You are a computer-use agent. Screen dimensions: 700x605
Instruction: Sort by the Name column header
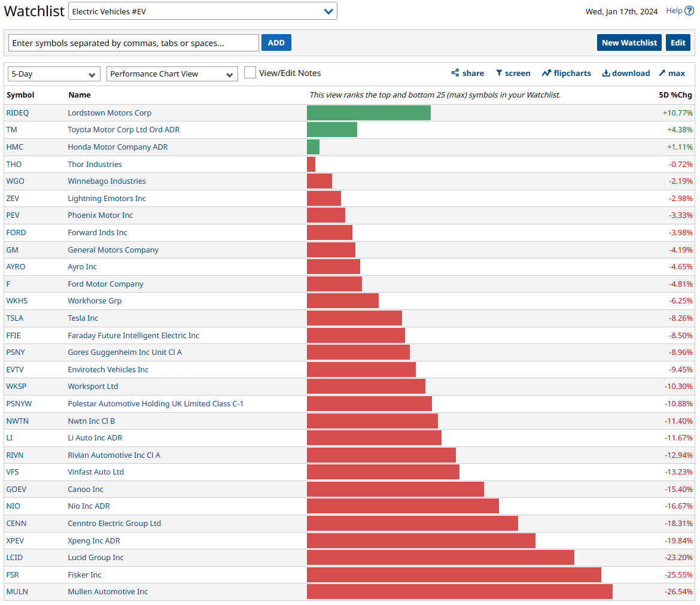pos(80,95)
